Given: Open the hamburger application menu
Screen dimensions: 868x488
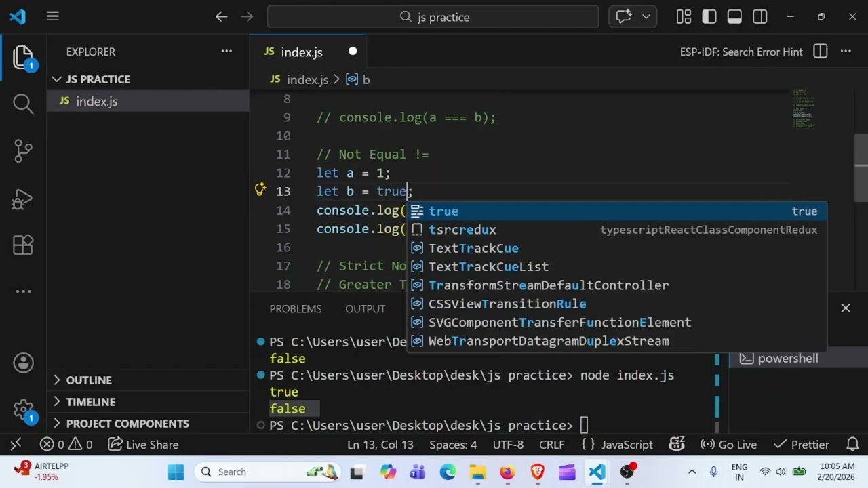Looking at the screenshot, I should (52, 17).
